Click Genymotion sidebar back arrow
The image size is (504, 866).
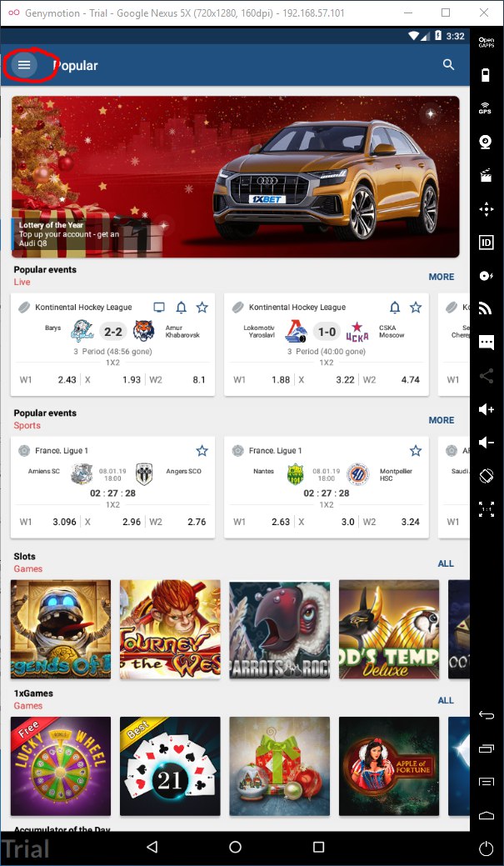[x=486, y=715]
